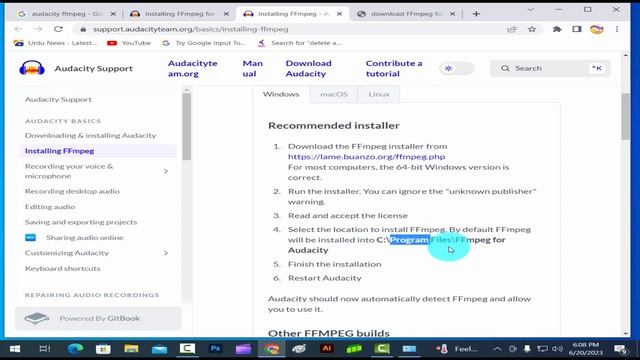Viewport: 640px width, 360px height.
Task: Bookmark this page with the star icon
Action: 532,29
